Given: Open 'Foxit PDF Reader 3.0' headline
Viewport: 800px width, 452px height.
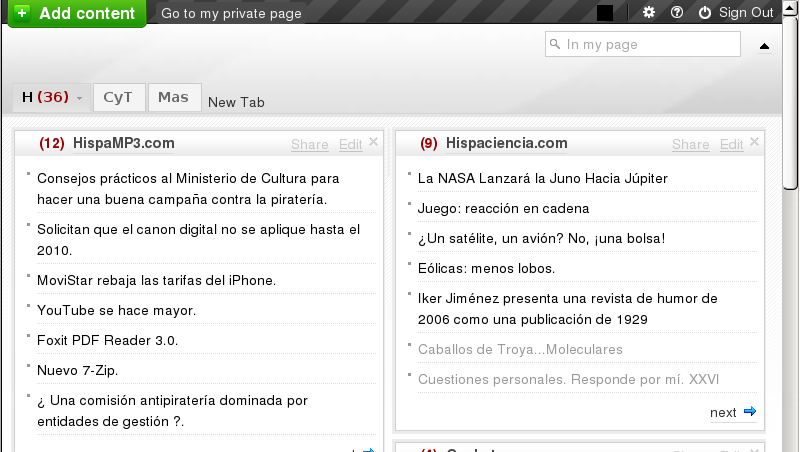Looking at the screenshot, I should click(x=107, y=341).
